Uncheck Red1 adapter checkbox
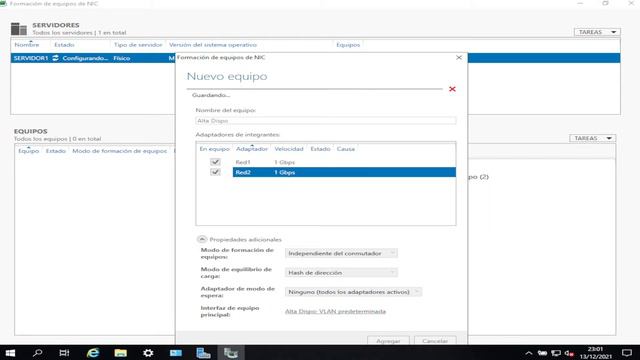The height and width of the screenshot is (360, 640). [216, 162]
